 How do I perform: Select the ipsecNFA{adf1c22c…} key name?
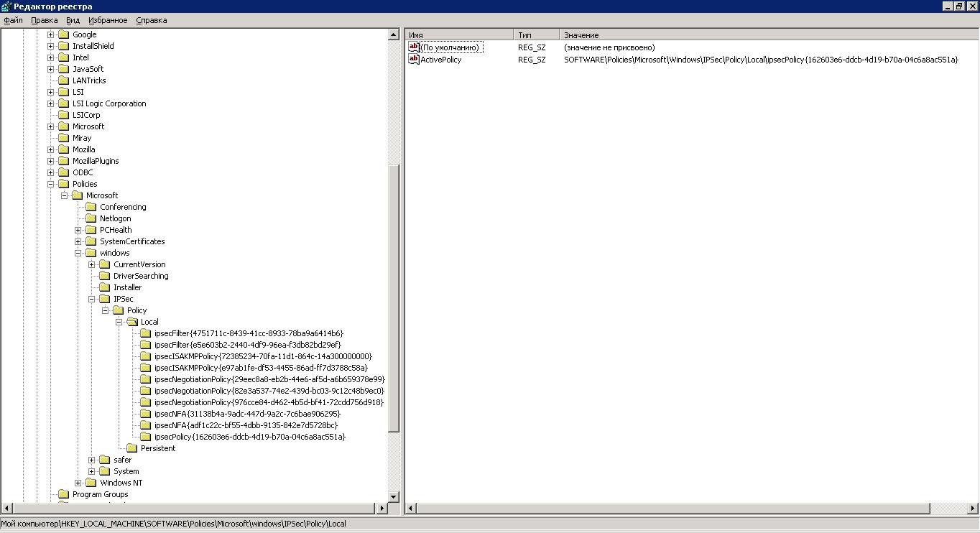[x=246, y=425]
